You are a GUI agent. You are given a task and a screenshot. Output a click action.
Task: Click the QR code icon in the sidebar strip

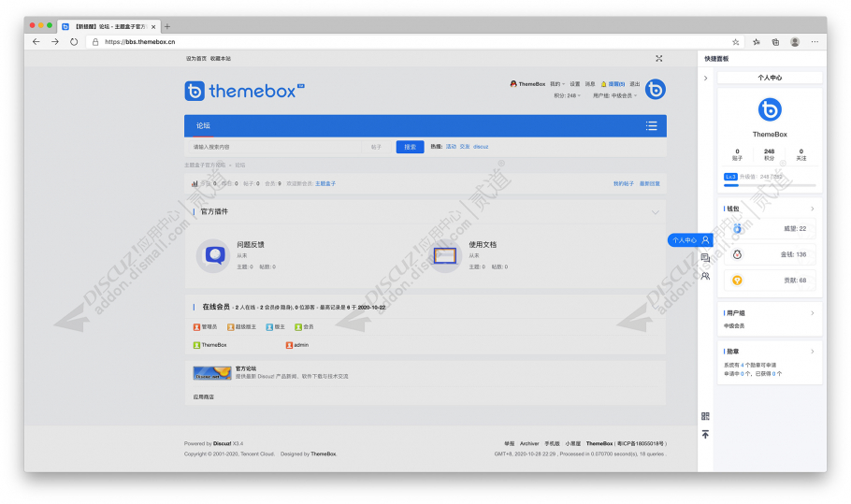(x=705, y=416)
